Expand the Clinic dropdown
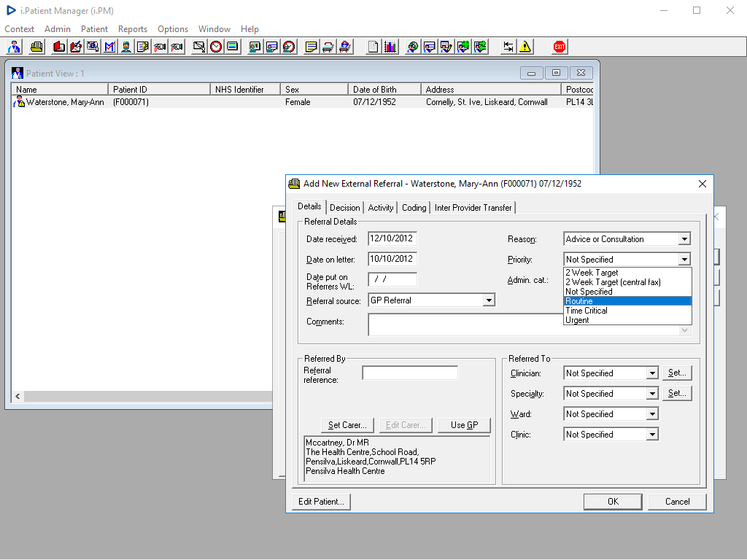747x560 pixels. point(652,435)
